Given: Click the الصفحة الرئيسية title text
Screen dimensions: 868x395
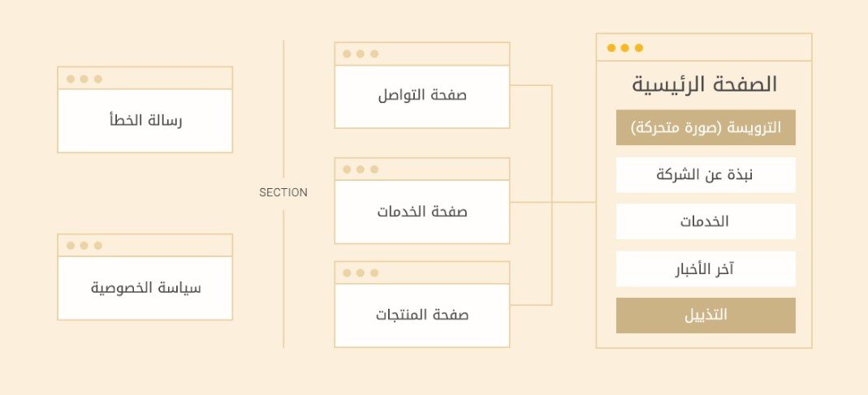Looking at the screenshot, I should click(704, 84).
